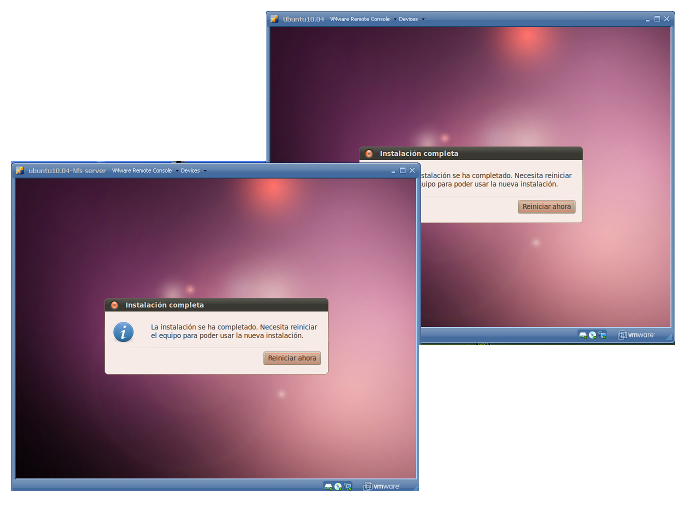The height and width of the screenshot is (507, 691).
Task: Click the CD/DVD drive icon in Ubuntu10.04 window
Action: tap(593, 335)
